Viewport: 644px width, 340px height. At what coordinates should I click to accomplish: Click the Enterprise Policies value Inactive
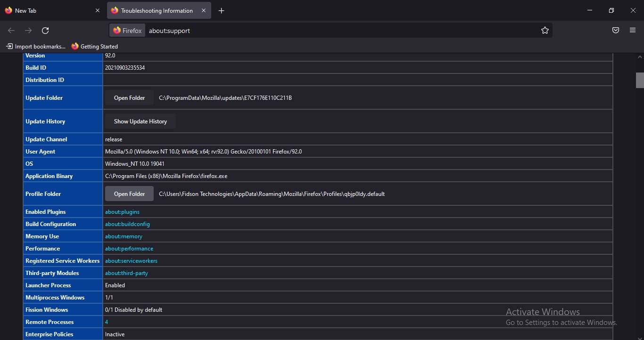coord(115,334)
